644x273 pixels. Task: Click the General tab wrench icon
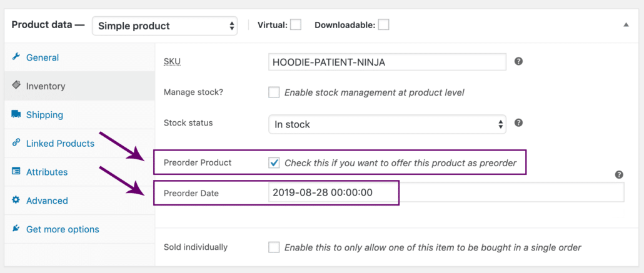click(16, 57)
